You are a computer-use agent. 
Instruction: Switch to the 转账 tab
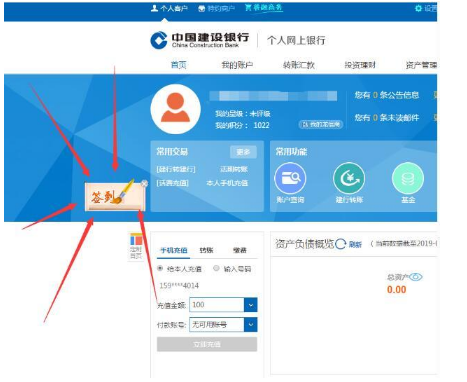point(206,250)
